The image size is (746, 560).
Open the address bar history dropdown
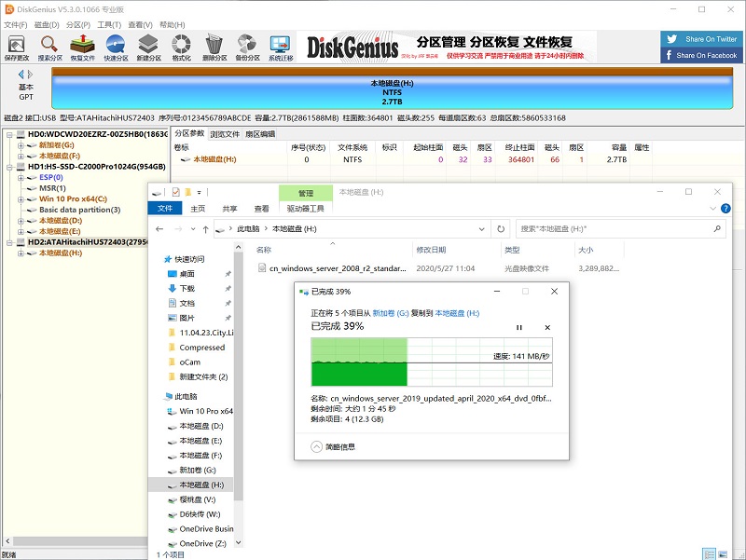pyautogui.click(x=481, y=229)
